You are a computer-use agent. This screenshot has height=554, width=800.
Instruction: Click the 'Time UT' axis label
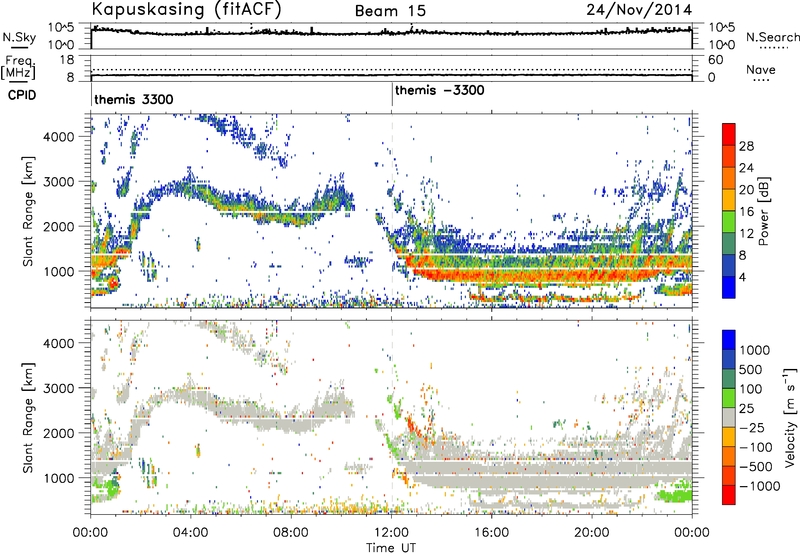pyautogui.click(x=391, y=548)
